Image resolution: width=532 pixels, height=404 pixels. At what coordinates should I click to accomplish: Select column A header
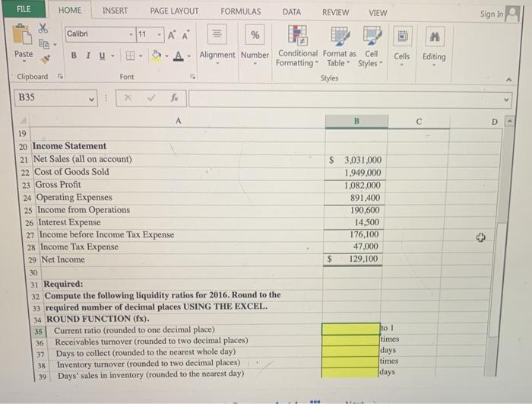coord(177,121)
